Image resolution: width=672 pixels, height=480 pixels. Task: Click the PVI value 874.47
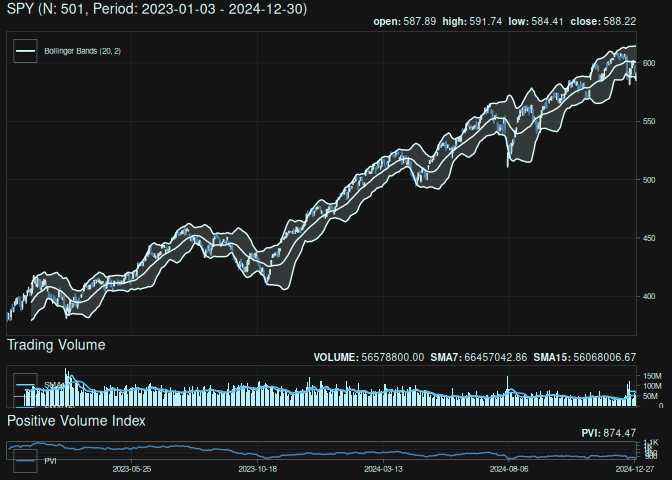(x=620, y=433)
